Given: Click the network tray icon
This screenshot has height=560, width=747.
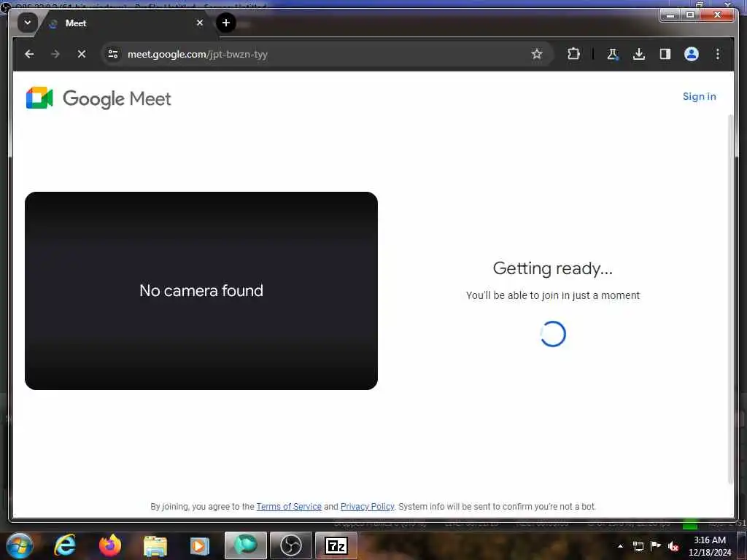Looking at the screenshot, I should (638, 546).
